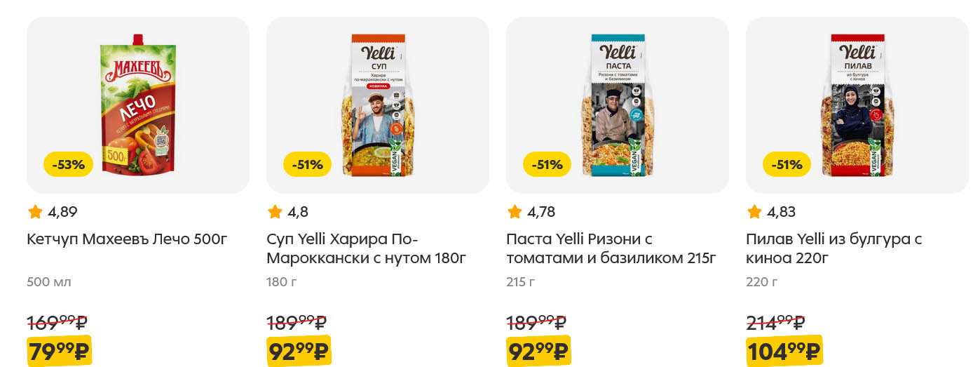Screen dimensions: 980x367
Task: Click the -51% badge on Yelli soup
Action: pyautogui.click(x=307, y=165)
